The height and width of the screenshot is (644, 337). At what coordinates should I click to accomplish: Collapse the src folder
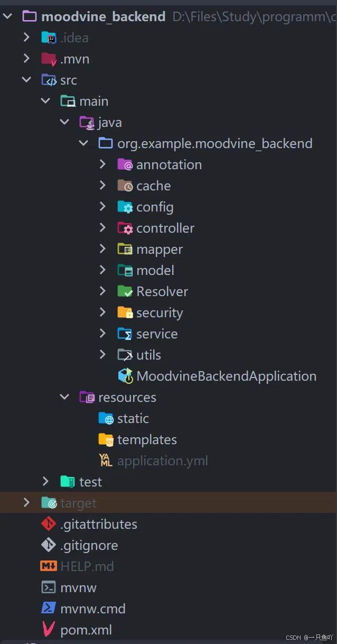click(26, 79)
